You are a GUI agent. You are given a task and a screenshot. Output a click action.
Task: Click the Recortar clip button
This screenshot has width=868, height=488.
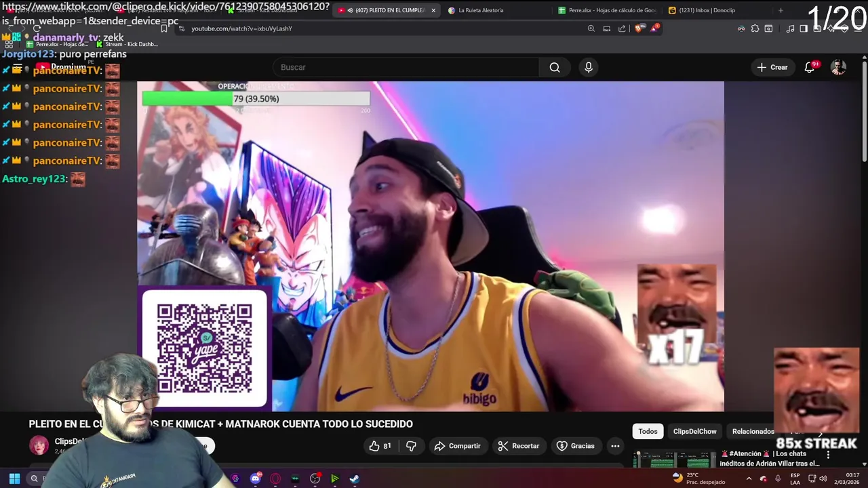tap(519, 446)
